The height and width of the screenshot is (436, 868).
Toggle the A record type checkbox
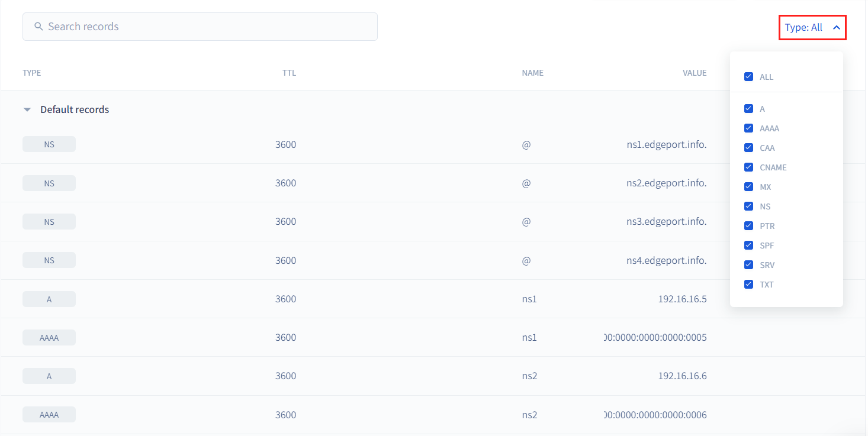point(748,109)
